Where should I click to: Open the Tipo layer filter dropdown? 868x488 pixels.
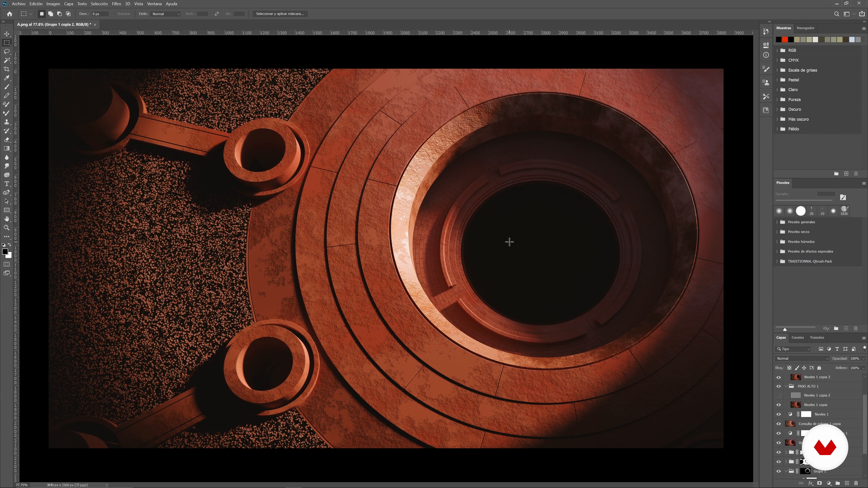793,349
